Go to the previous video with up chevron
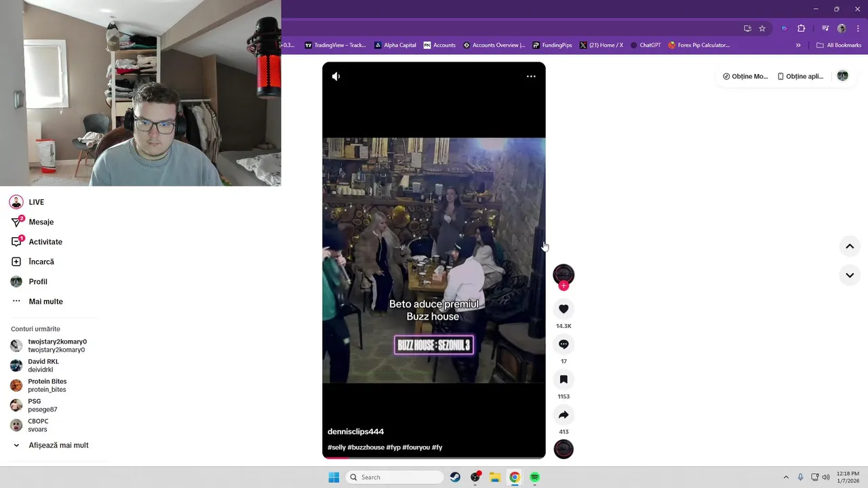Screen dimensions: 868x488 (850, 247)
